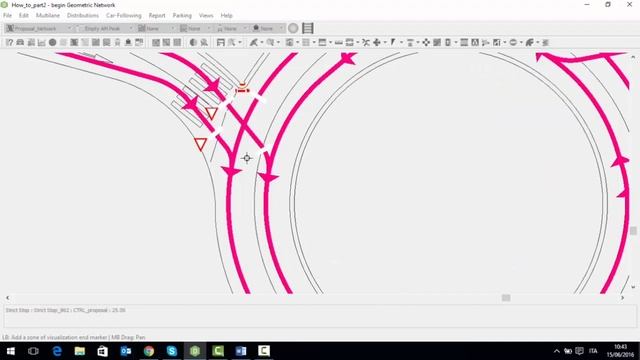Click the diamond cluster toolbar icon
640x360 pixels.
click(426, 42)
